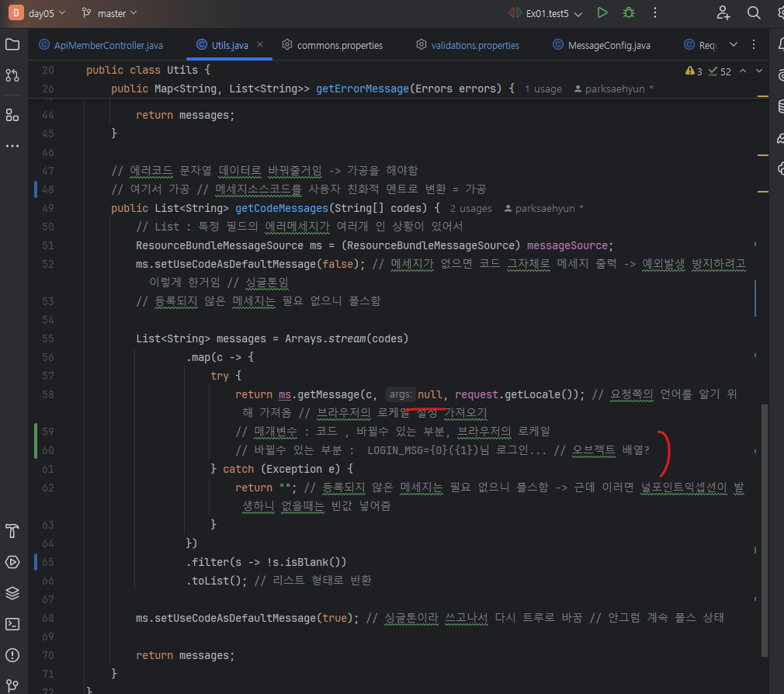Click the getCodeMessages method name
This screenshot has height=694, width=784.
point(282,208)
